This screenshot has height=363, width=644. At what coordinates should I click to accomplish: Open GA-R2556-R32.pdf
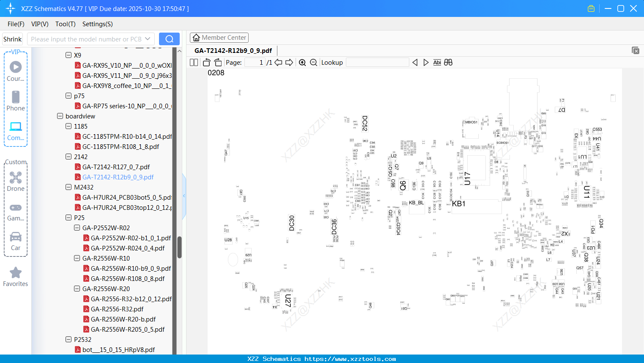point(117,309)
